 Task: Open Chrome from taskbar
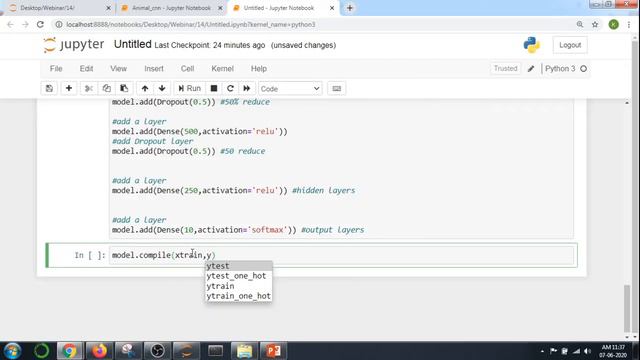pyautogui.click(x=69, y=351)
